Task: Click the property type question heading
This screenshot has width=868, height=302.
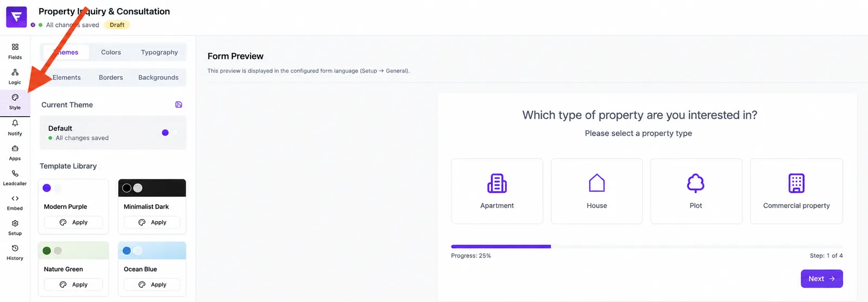Action: (x=640, y=115)
